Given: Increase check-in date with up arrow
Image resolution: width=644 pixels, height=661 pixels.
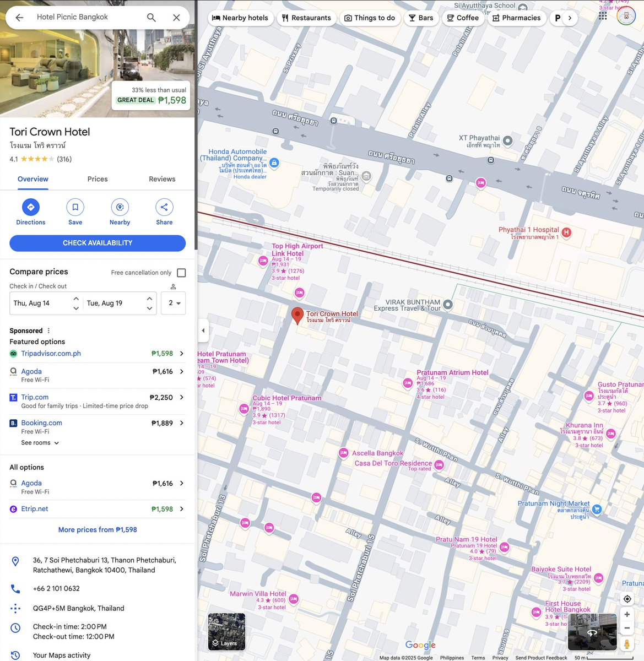Looking at the screenshot, I should (76, 298).
